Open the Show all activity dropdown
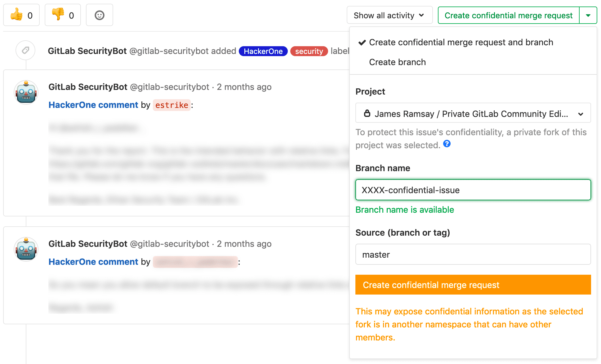This screenshot has width=601, height=364. (x=390, y=15)
